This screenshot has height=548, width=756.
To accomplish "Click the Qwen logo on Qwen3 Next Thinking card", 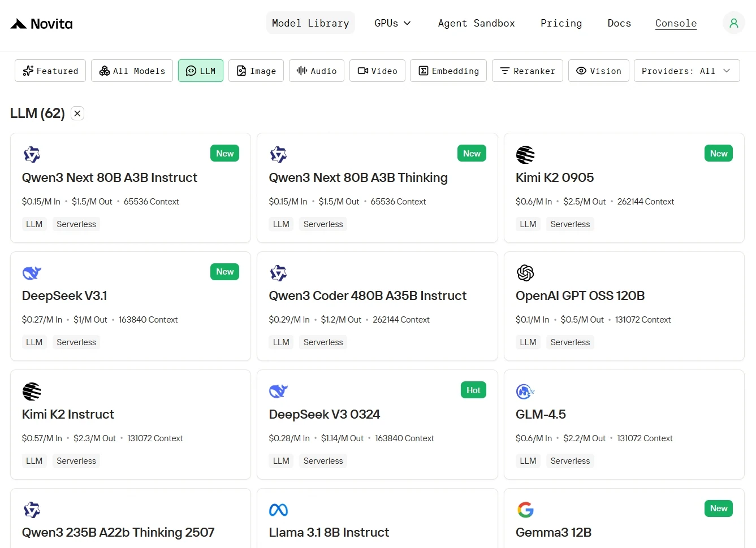I will tap(278, 154).
